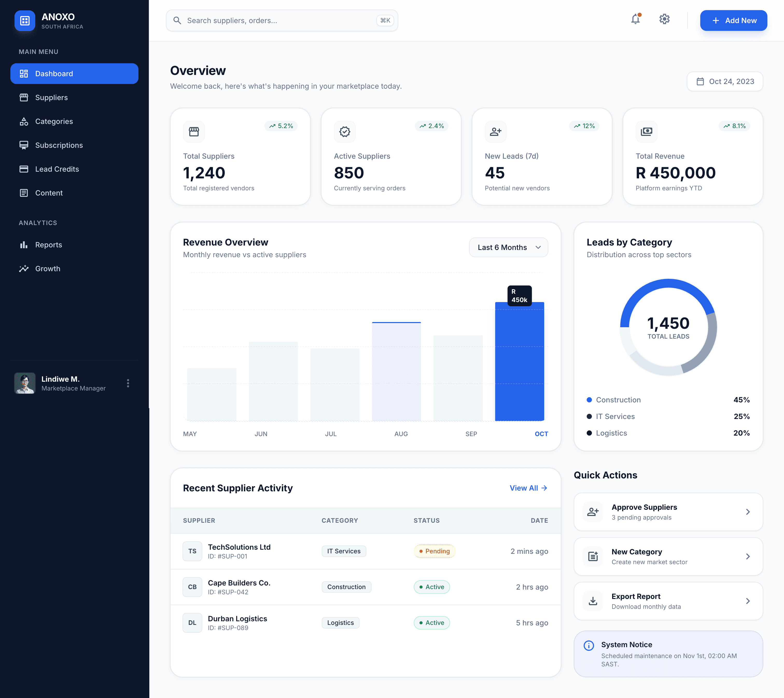Click the New Leads person-add icon
This screenshot has width=784, height=698.
click(495, 131)
